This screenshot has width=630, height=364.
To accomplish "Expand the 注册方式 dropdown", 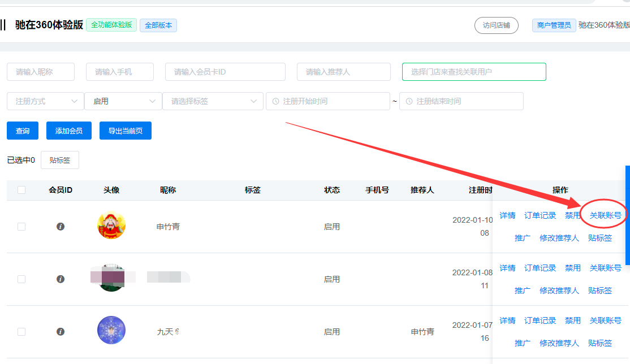I will click(45, 101).
